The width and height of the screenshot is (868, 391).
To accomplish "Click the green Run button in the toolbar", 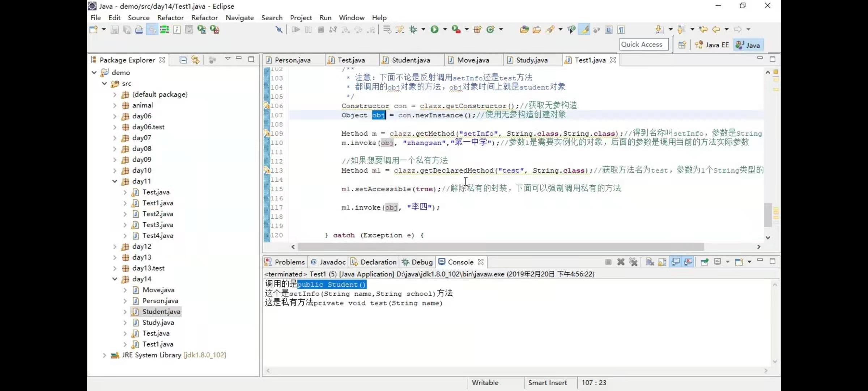I will tap(434, 29).
